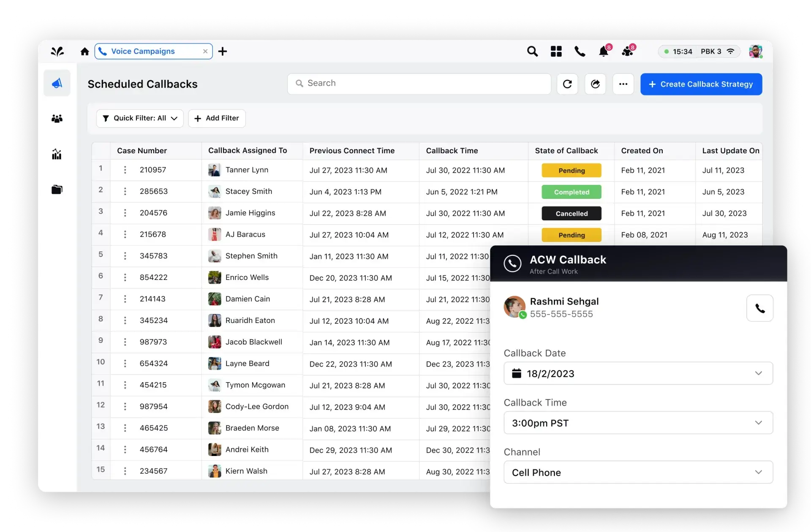Add a new filter with Add Filter
The image size is (811, 532).
point(217,118)
